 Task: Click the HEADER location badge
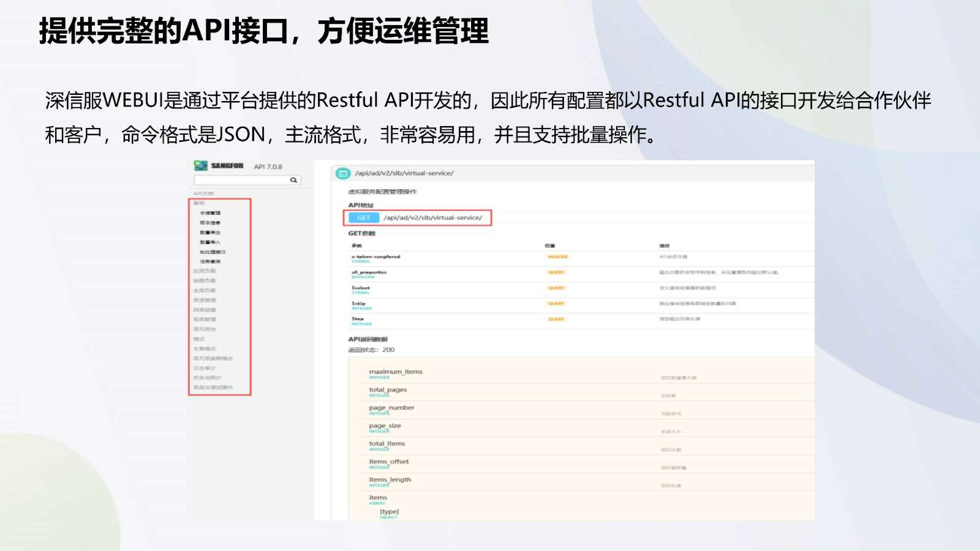557,257
